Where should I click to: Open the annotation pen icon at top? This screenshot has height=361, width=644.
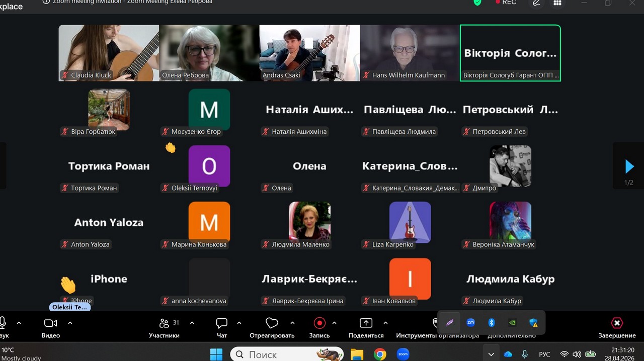pyautogui.click(x=536, y=3)
